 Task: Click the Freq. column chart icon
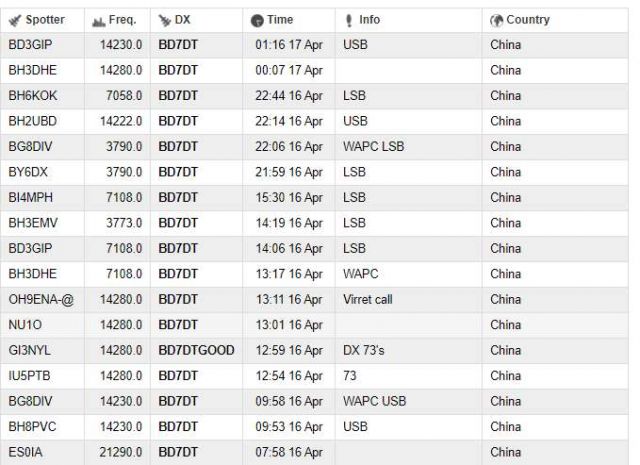click(x=96, y=20)
